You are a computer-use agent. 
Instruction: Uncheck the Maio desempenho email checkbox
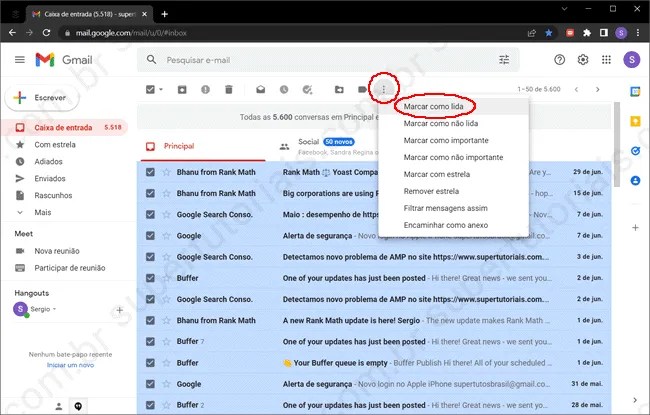(150, 214)
